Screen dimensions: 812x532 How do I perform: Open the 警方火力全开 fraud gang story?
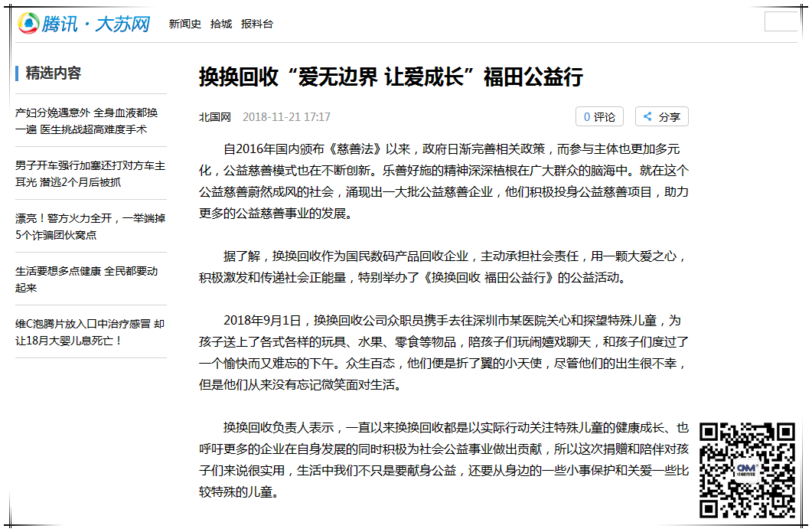90,227
